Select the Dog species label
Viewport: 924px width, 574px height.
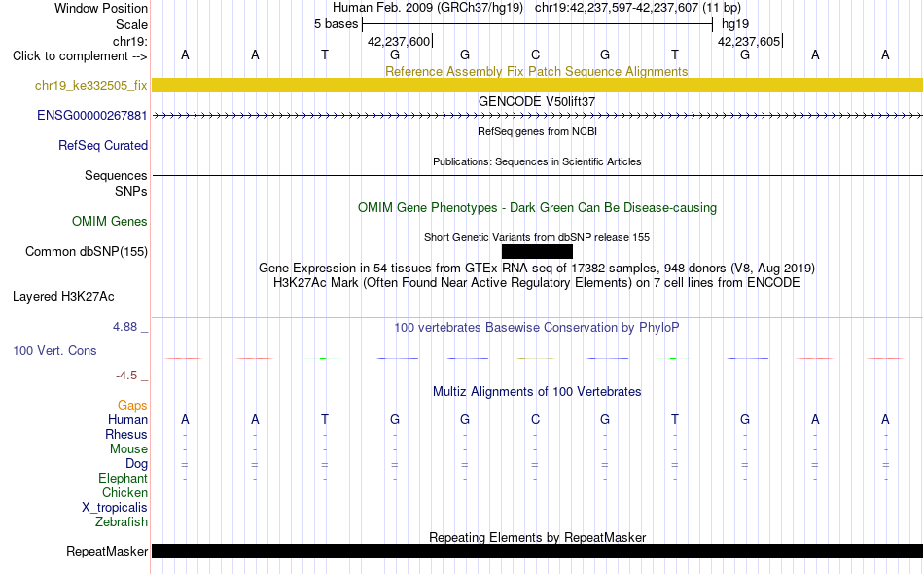136,463
